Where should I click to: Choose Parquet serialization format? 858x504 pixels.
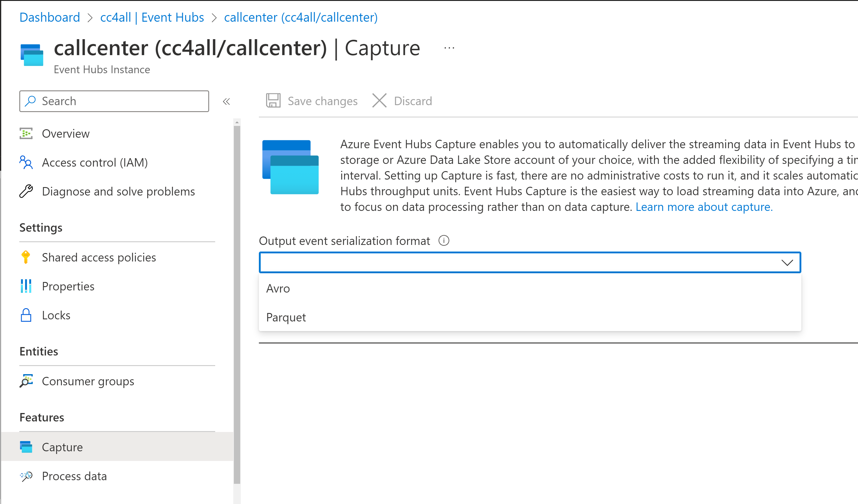point(286,317)
